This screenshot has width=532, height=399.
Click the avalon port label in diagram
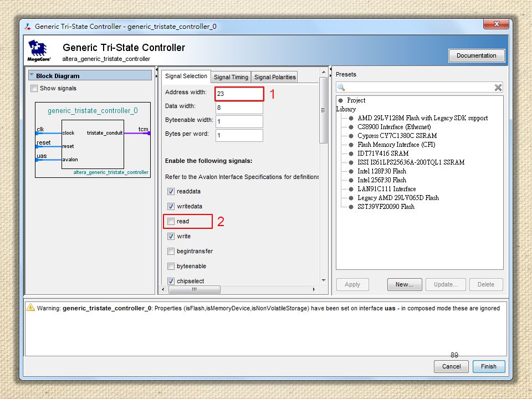pyautogui.click(x=70, y=160)
